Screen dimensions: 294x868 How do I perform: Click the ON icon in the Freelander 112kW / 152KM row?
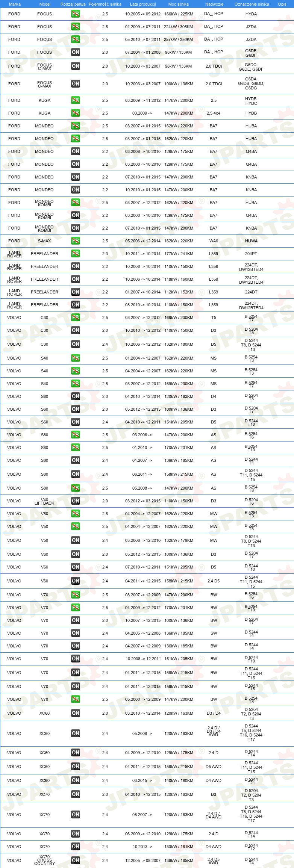click(76, 292)
